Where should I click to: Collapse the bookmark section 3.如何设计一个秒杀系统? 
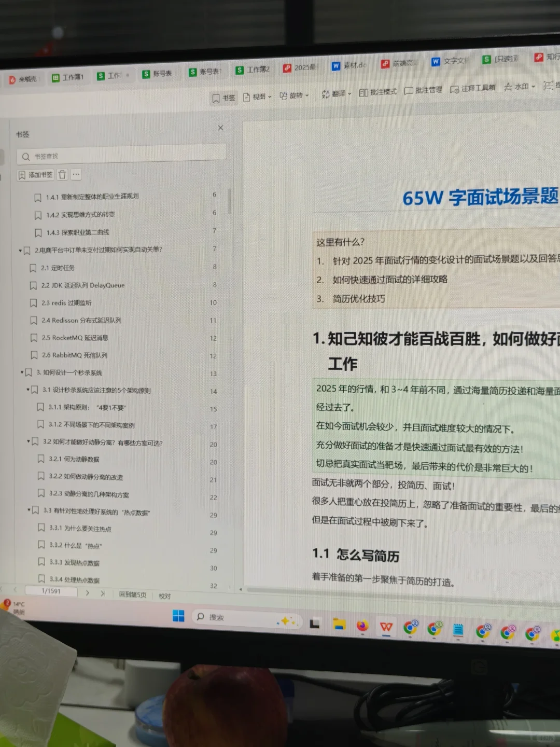coord(21,372)
